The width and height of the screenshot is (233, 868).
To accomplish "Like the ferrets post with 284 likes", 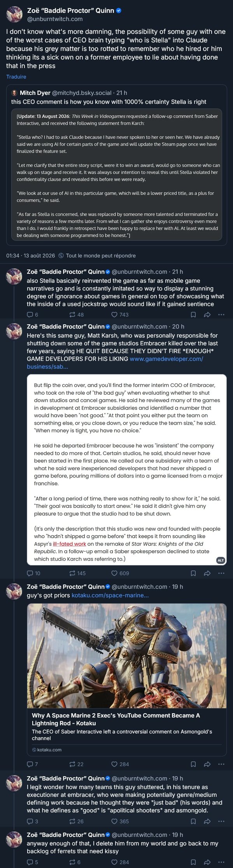I will pyautogui.click(x=119, y=862).
